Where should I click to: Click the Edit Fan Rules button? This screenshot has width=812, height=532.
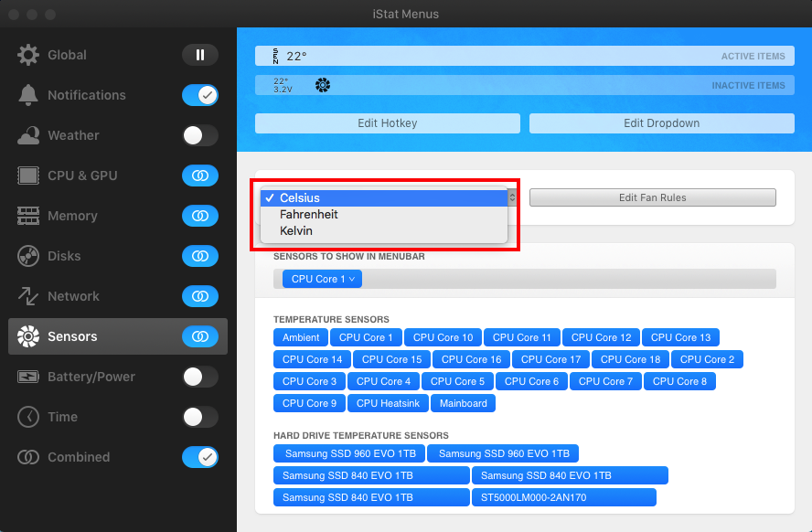click(x=653, y=197)
